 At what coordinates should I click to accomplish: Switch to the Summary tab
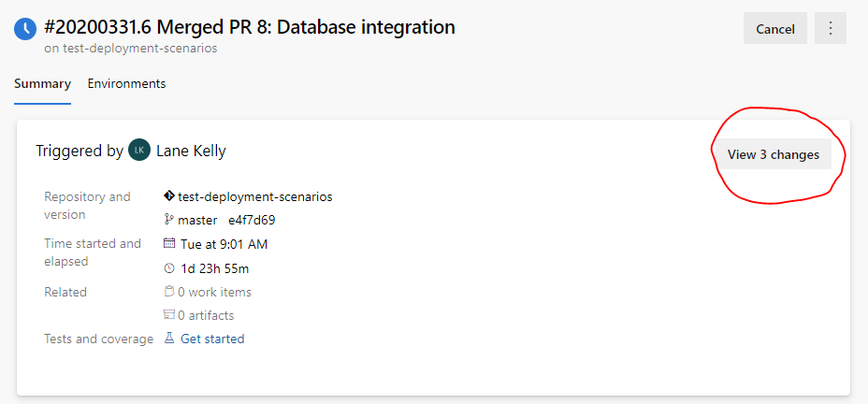tap(42, 83)
